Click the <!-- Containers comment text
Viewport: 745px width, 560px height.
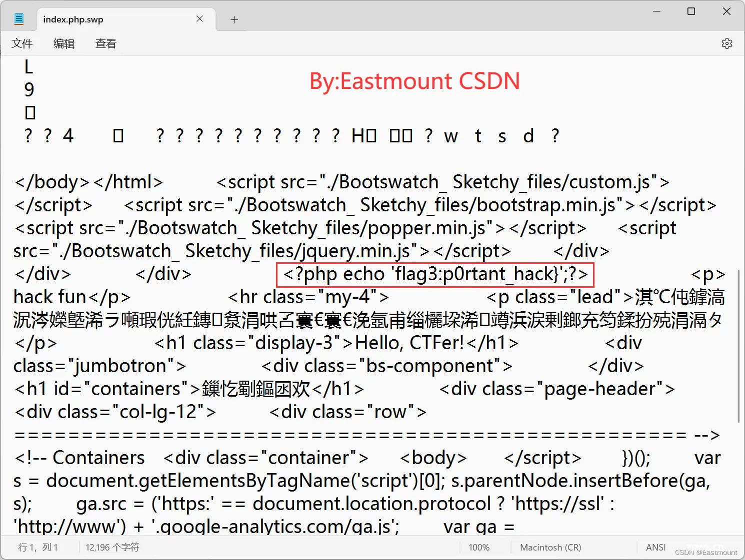coord(80,458)
